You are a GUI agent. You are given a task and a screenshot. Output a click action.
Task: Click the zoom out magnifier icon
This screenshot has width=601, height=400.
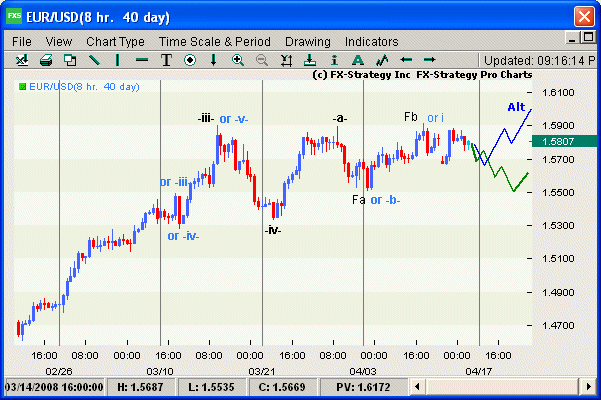tap(261, 60)
